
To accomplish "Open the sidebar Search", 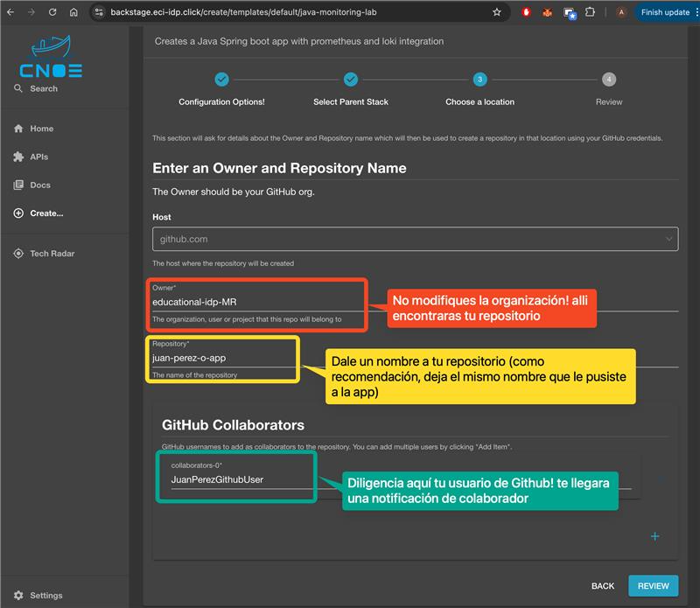I will pyautogui.click(x=43, y=88).
